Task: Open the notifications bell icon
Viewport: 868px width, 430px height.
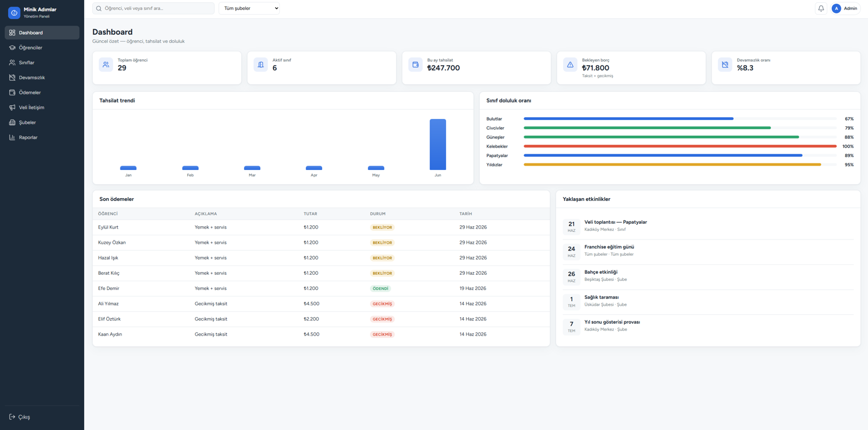Action: (x=821, y=8)
